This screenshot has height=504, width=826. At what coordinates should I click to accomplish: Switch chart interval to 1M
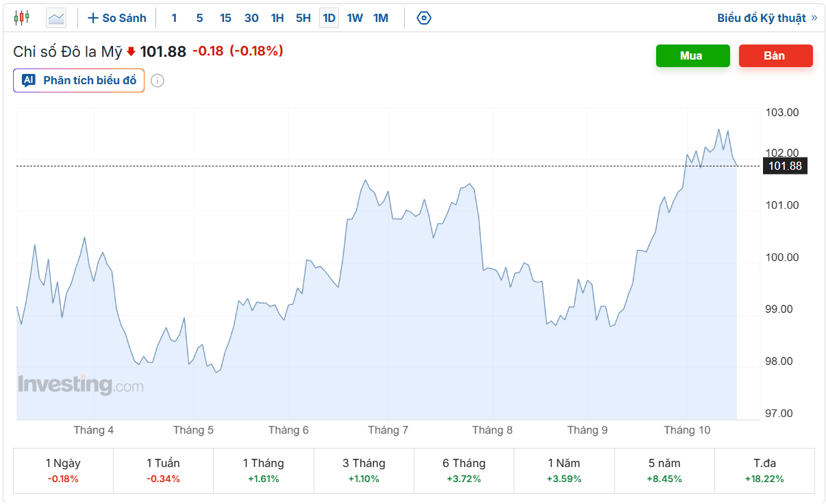coord(381,18)
